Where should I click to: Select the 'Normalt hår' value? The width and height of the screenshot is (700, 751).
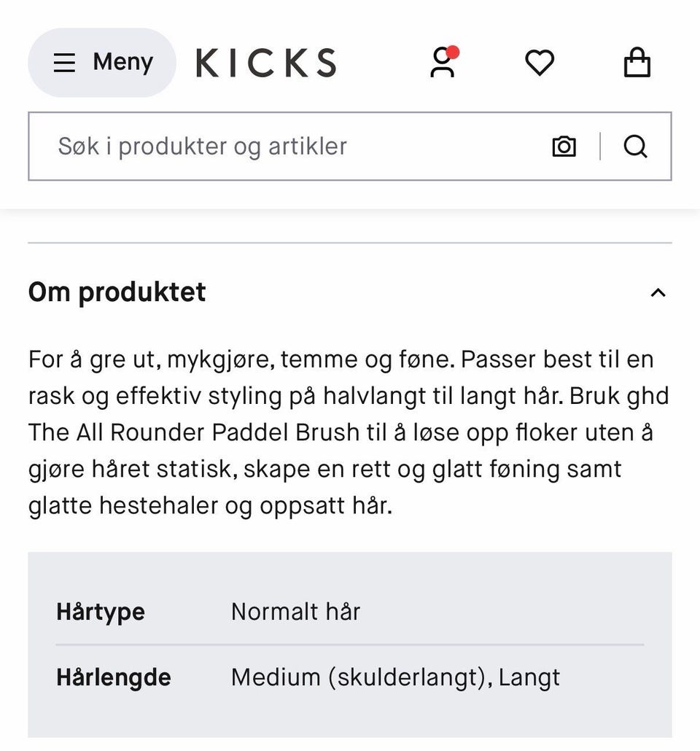[295, 612]
